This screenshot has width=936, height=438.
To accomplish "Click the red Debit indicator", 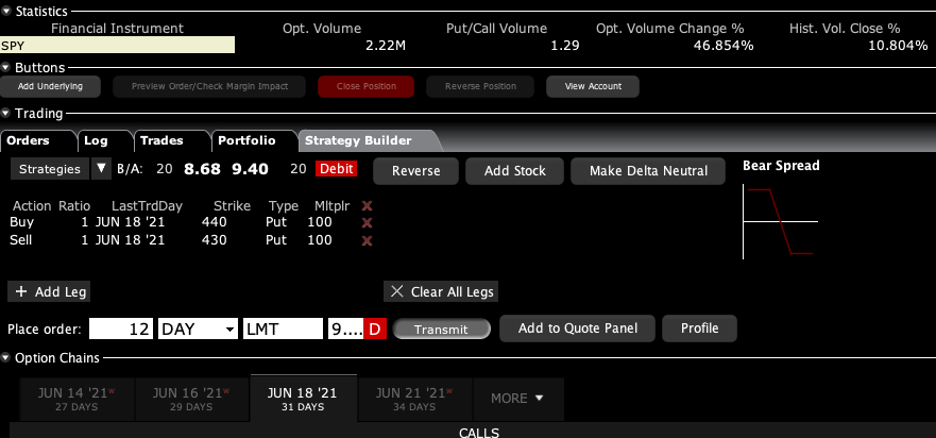I will point(336,169).
